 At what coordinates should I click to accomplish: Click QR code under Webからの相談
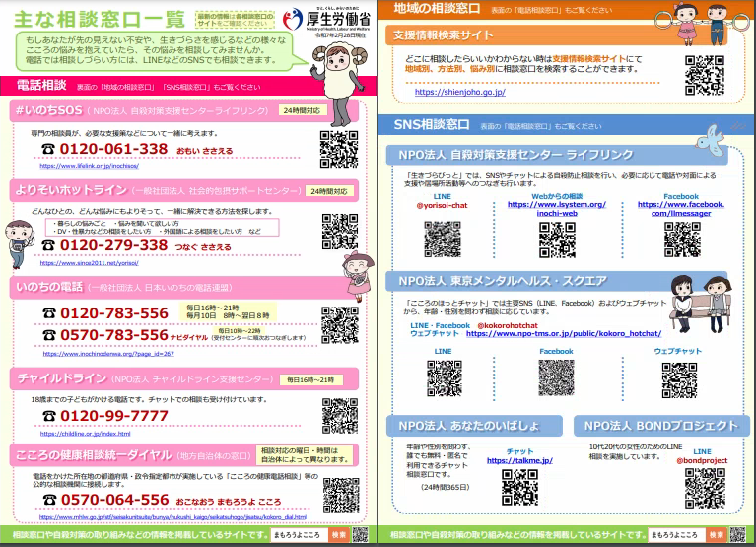coord(557,239)
